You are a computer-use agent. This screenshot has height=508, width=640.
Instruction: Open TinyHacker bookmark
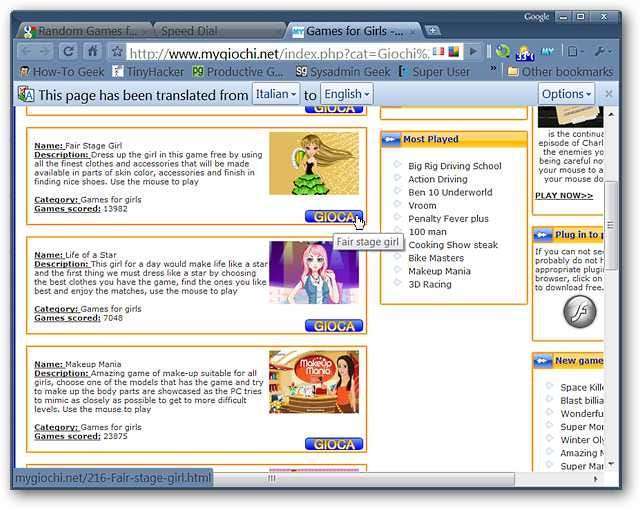[x=148, y=72]
